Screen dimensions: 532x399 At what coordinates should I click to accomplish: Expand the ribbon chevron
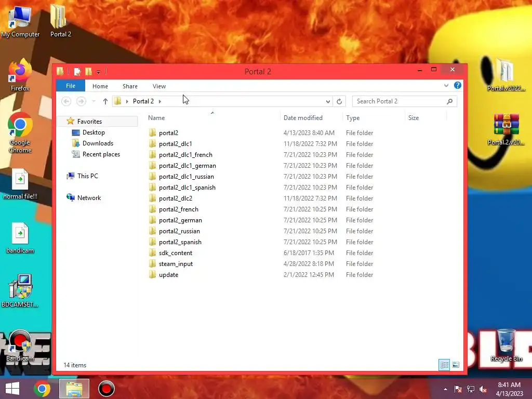[x=446, y=86]
